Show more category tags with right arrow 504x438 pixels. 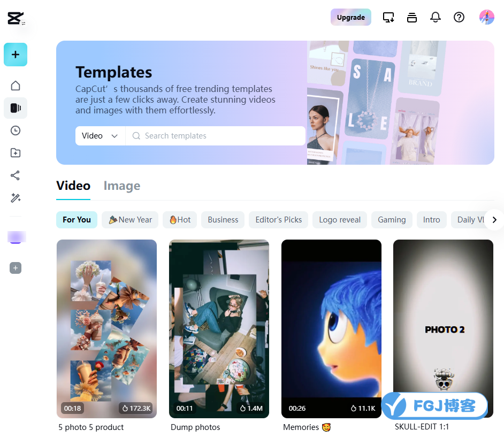[x=494, y=220]
